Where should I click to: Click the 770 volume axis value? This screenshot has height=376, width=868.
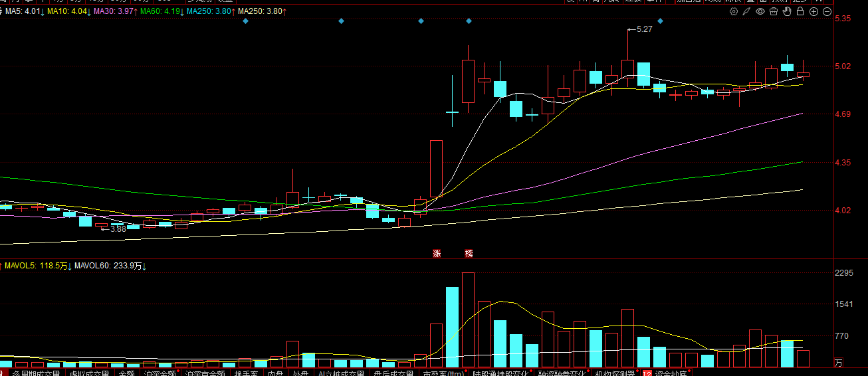[841, 336]
